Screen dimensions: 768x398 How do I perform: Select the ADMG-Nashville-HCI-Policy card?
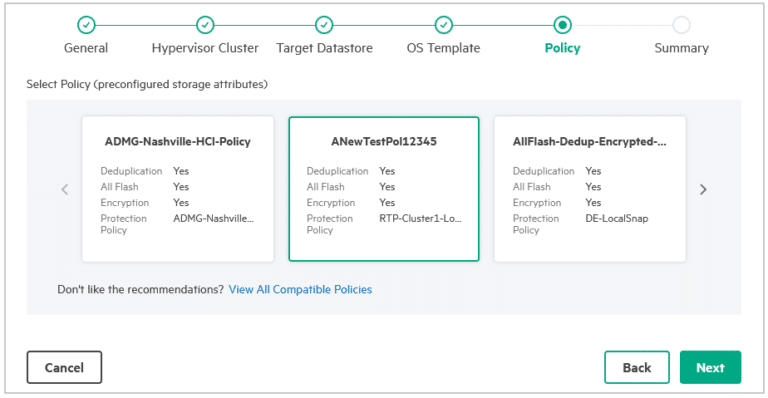click(x=178, y=189)
